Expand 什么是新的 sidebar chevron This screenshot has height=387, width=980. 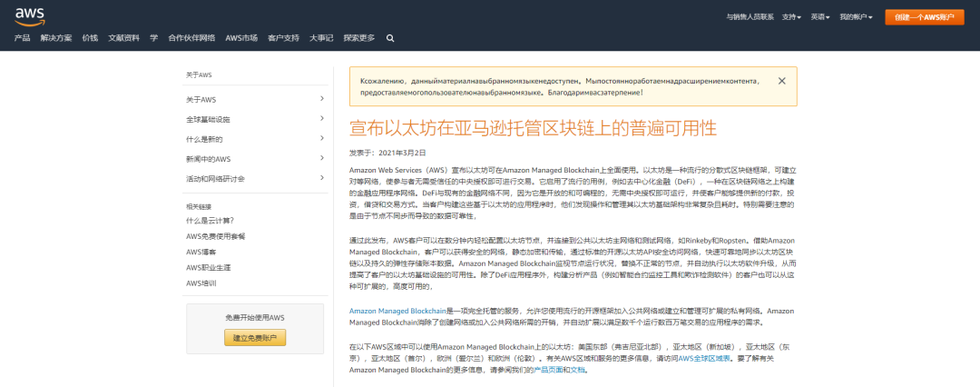click(322, 138)
